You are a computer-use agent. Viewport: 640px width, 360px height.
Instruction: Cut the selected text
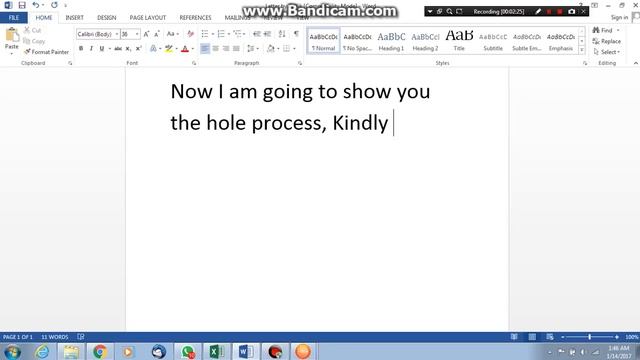coord(33,30)
